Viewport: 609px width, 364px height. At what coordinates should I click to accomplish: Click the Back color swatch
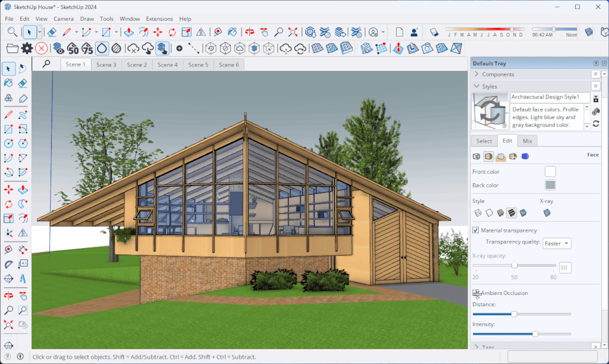point(550,184)
